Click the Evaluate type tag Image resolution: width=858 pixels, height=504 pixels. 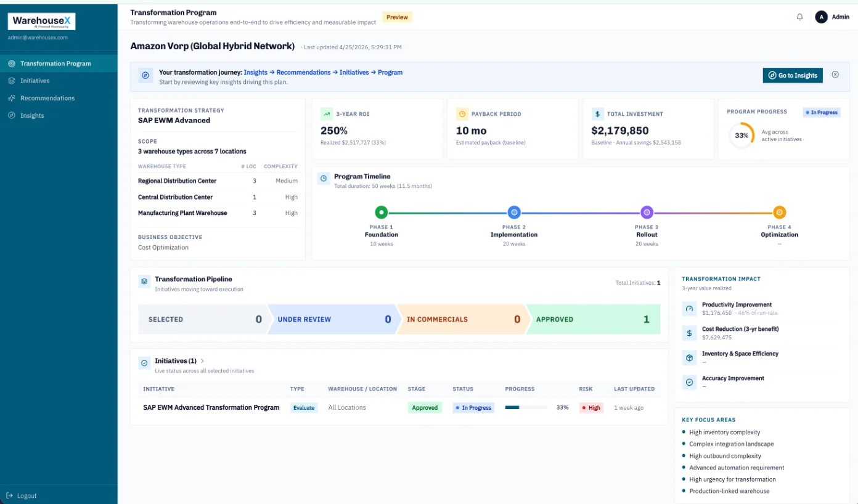[304, 408]
